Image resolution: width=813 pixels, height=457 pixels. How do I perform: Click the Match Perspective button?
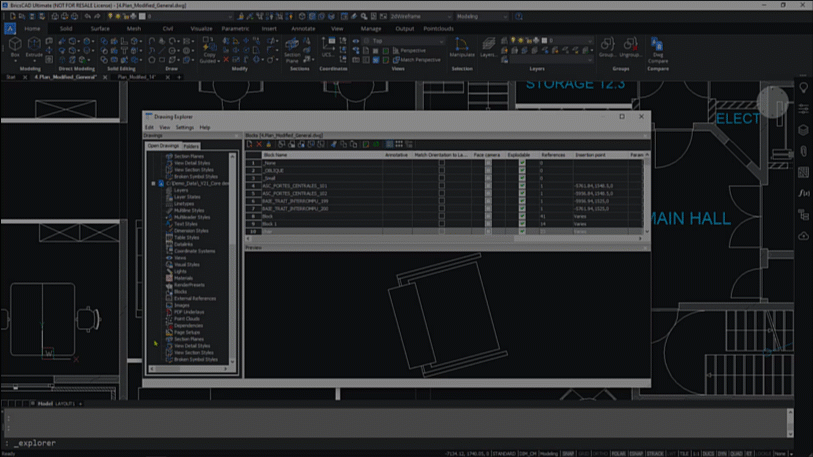point(417,60)
